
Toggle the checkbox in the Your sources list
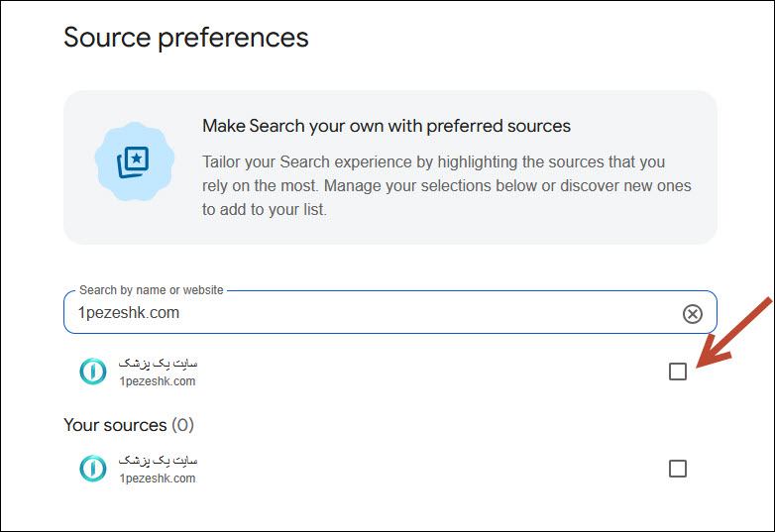tap(678, 469)
